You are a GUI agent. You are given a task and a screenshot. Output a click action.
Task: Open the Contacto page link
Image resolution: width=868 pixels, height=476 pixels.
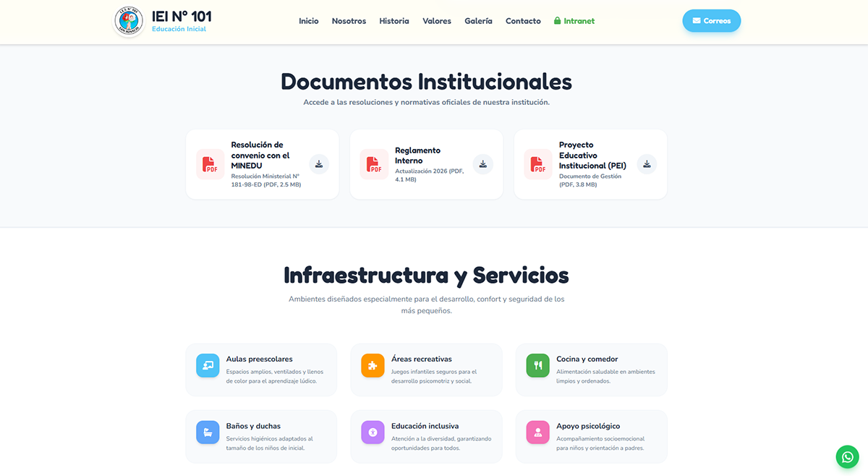(523, 21)
